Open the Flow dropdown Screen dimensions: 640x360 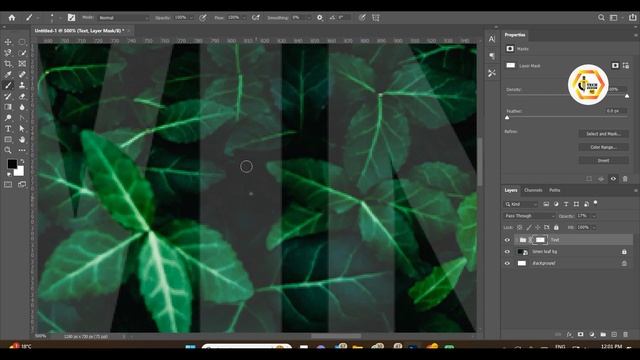244,18
